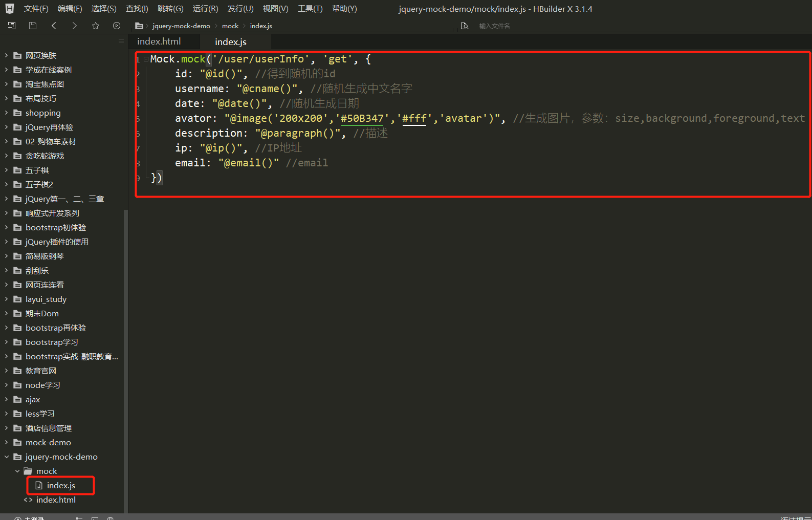Image resolution: width=812 pixels, height=520 pixels.
Task: Open the 跳转(G) menu
Action: click(170, 9)
